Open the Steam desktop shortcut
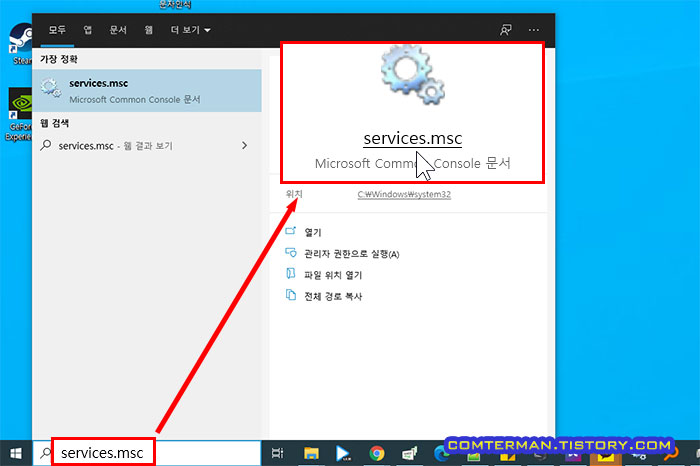Image resolution: width=700 pixels, height=466 pixels. [x=20, y=44]
